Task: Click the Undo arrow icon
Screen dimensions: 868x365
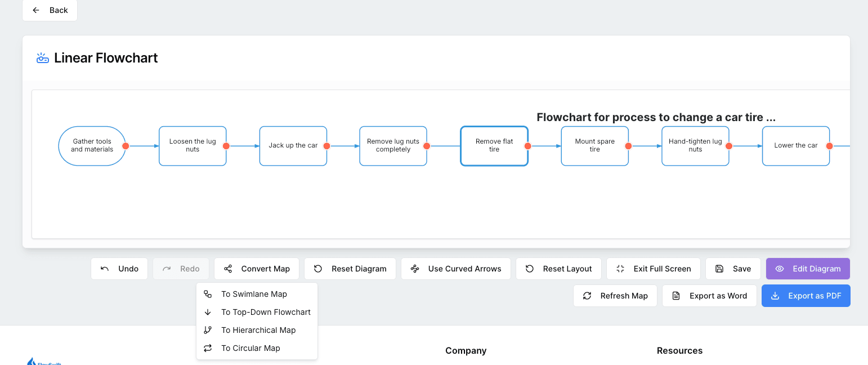Action: tap(105, 269)
